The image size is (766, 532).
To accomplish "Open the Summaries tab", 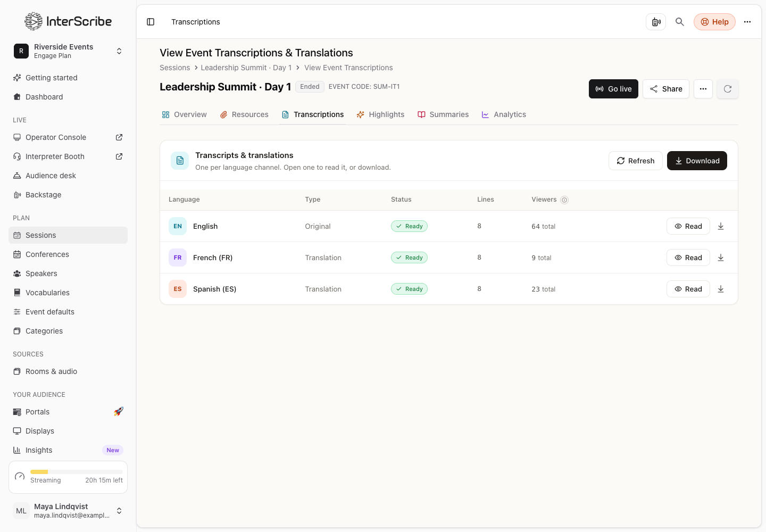I will point(443,114).
